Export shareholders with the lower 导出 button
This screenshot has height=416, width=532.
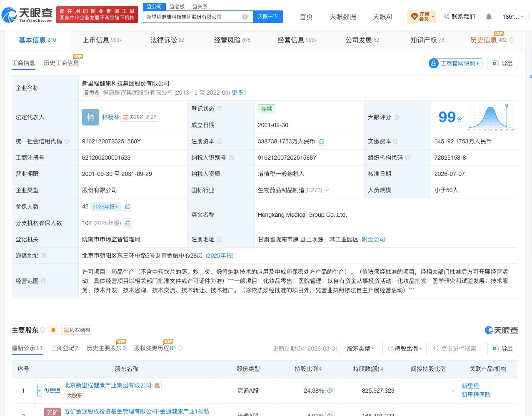coord(503,348)
